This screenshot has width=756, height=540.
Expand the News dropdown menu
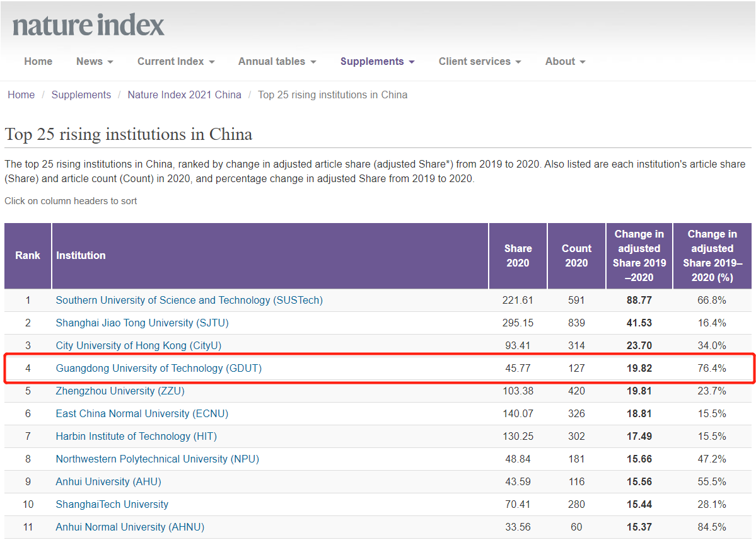tap(95, 62)
